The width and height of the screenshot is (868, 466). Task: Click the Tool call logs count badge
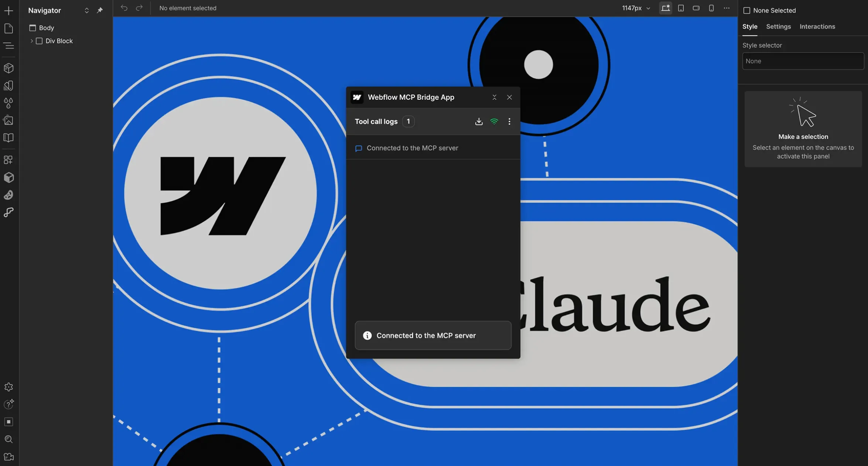(408, 121)
